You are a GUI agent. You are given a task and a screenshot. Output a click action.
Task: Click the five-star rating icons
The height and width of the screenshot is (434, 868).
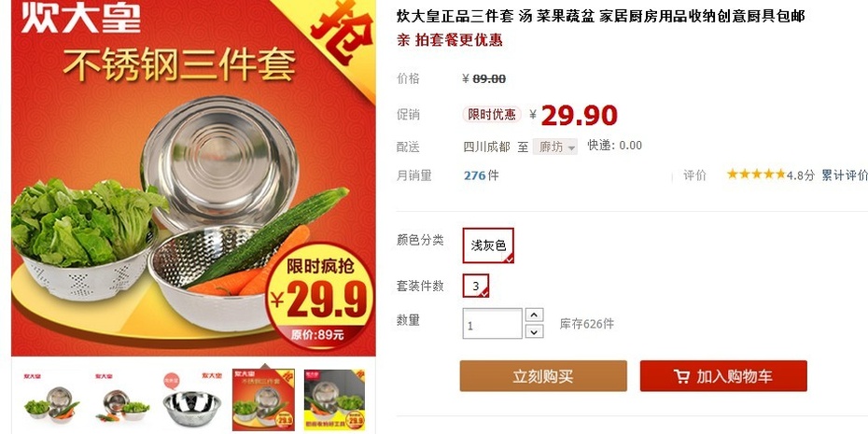[756, 175]
